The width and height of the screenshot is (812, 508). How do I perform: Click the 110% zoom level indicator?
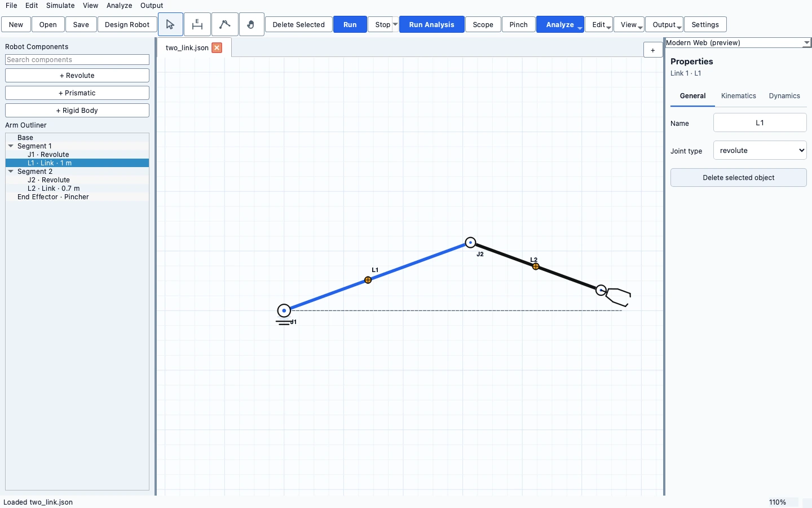click(778, 502)
